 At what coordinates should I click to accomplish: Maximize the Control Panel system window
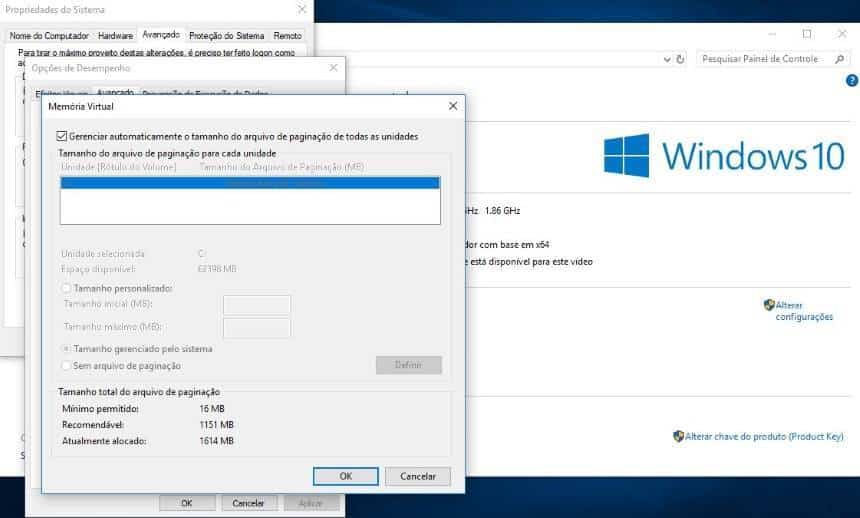[807, 34]
